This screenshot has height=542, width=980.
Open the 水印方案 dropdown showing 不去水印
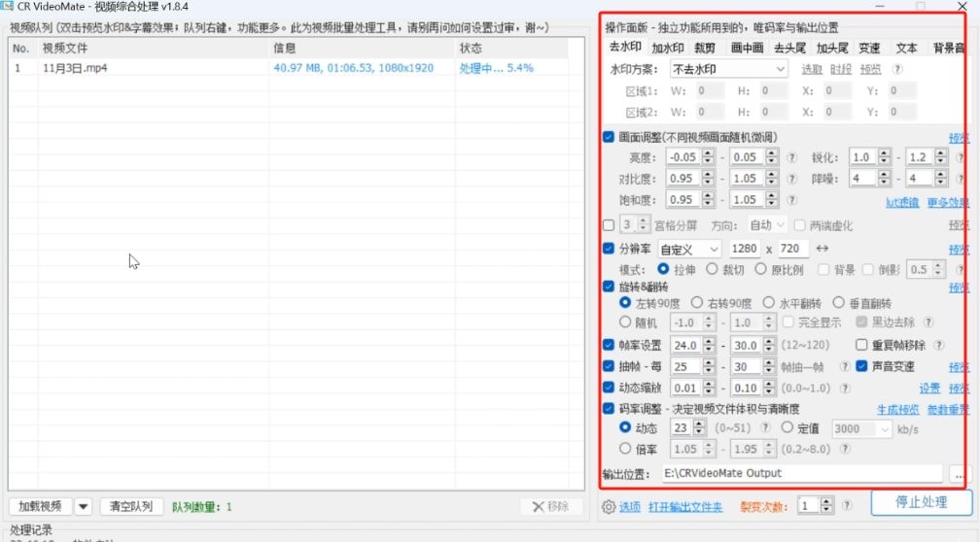(729, 69)
